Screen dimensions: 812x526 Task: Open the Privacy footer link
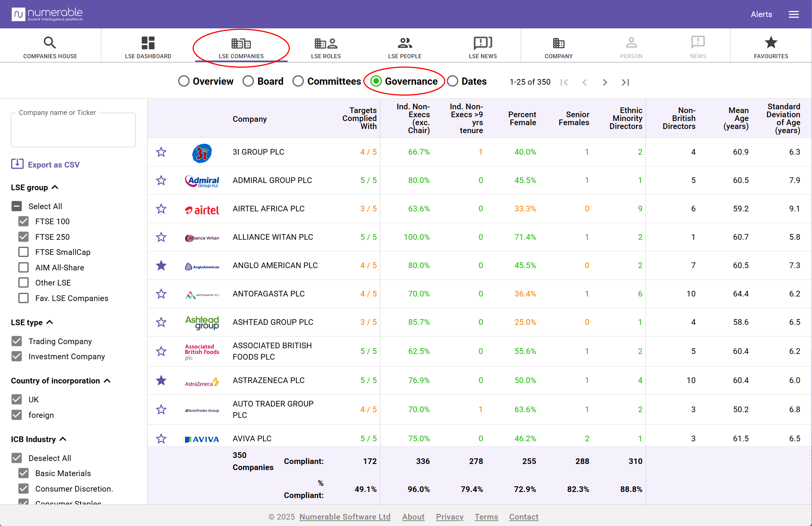pyautogui.click(x=450, y=517)
